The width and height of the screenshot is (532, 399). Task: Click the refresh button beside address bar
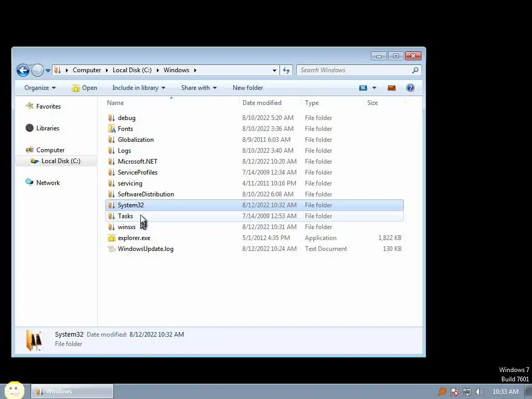286,70
